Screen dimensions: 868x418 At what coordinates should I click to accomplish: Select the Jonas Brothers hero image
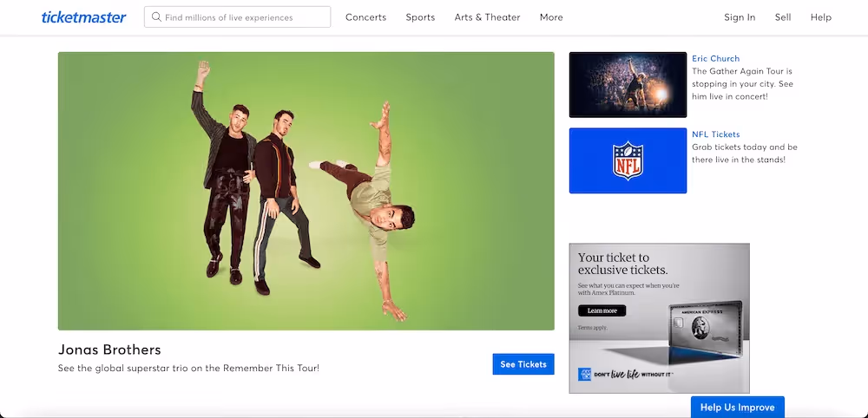click(x=306, y=192)
